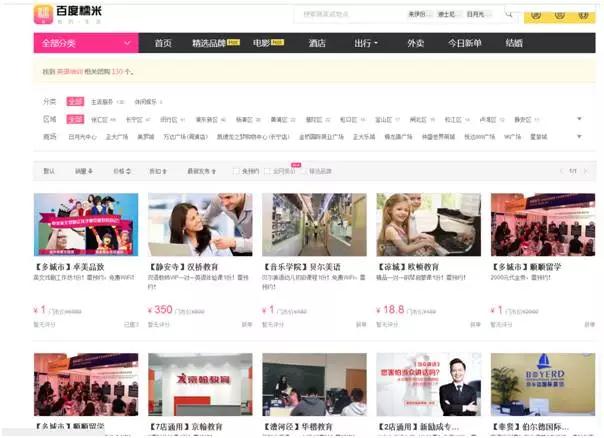The width and height of the screenshot is (604, 438).
Task: Filter by 正大广场 mall
Action: tap(117, 137)
